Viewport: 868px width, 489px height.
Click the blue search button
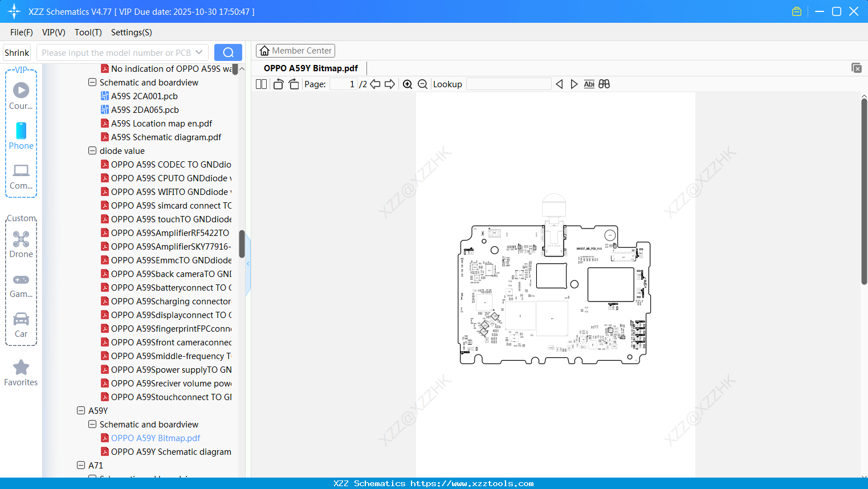(228, 52)
